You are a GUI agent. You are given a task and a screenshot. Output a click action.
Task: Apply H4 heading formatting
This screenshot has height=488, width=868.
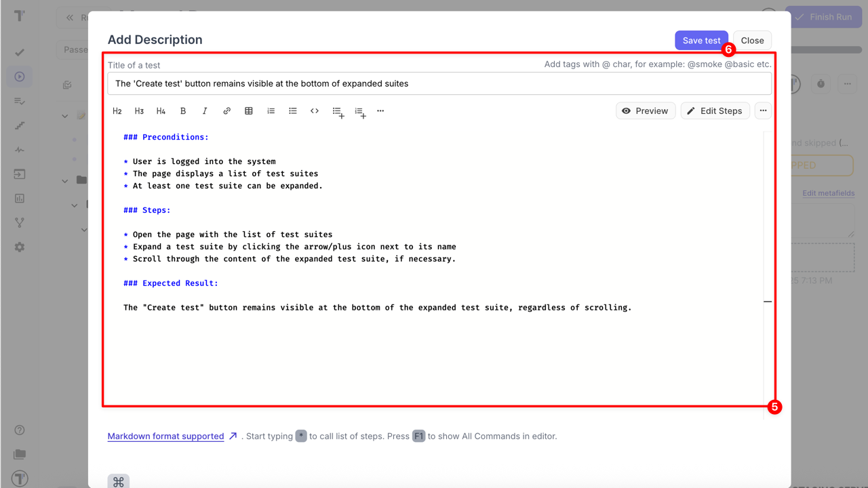[x=161, y=111]
